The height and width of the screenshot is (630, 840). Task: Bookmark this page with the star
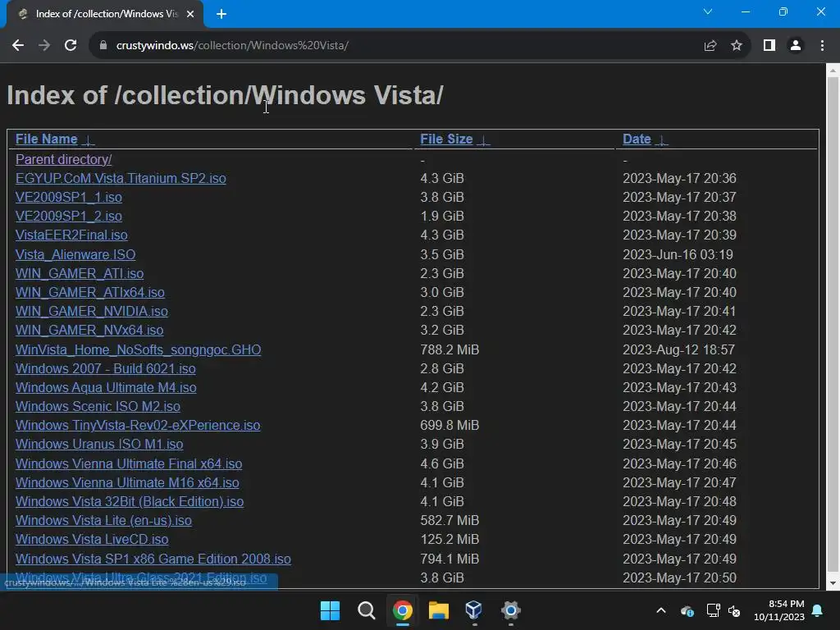(x=737, y=46)
